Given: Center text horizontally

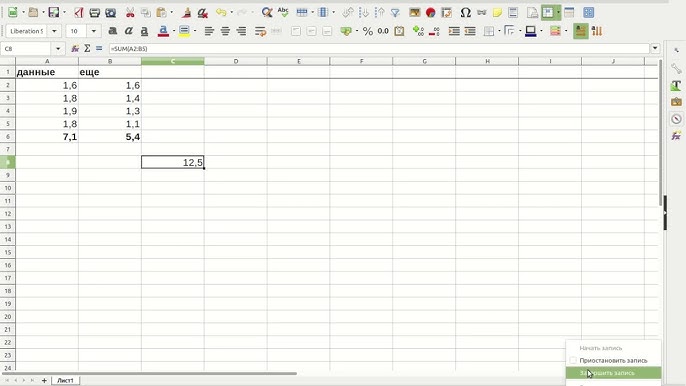Looking at the screenshot, I should [x=225, y=31].
